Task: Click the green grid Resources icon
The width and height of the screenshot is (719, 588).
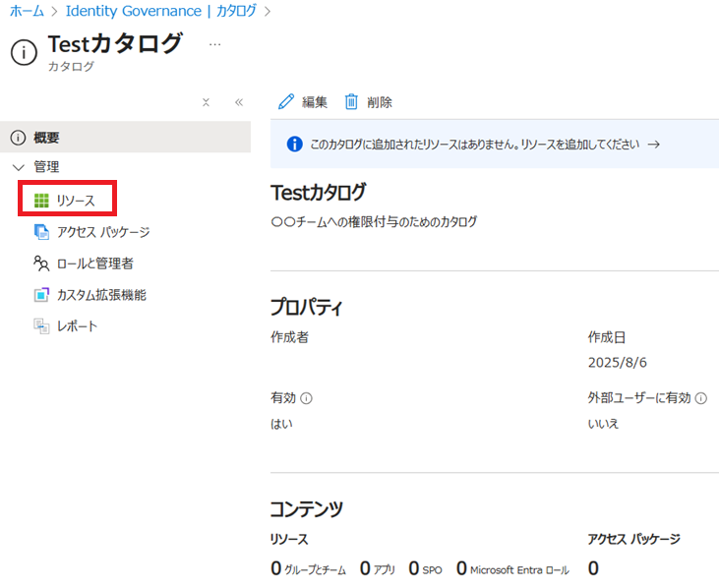Action: pyautogui.click(x=41, y=201)
